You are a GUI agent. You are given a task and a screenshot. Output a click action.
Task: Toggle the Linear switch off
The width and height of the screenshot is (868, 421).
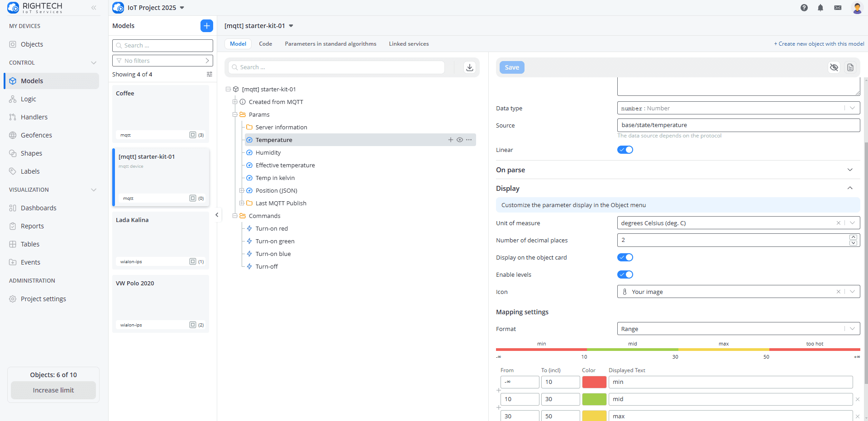(x=625, y=150)
